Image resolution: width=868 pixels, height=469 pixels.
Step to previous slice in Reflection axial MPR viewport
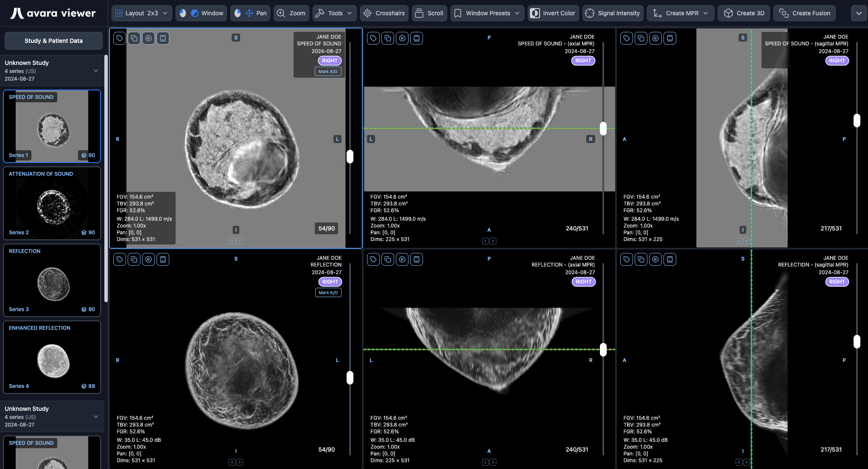tap(485, 462)
